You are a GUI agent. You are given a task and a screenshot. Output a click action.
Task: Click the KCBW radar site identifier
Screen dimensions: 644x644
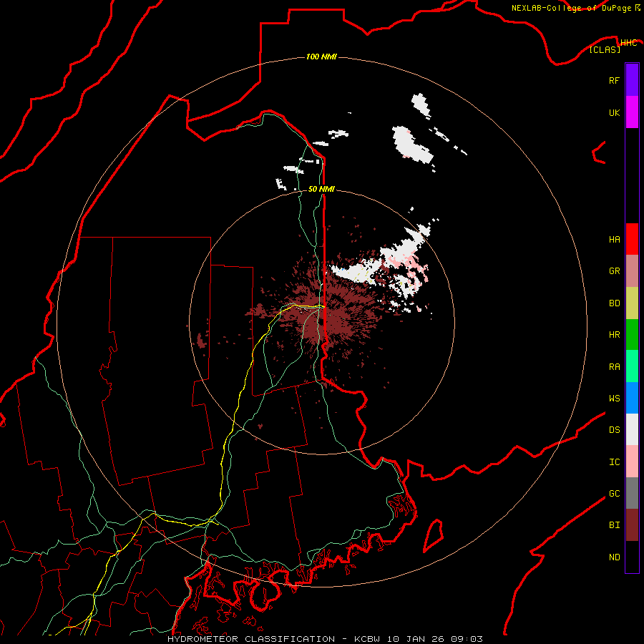coord(368,639)
